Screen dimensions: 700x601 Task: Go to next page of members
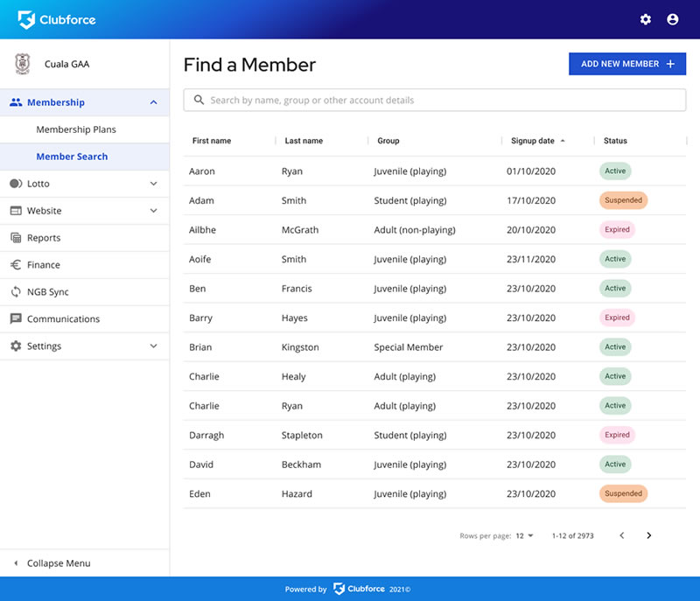(648, 535)
